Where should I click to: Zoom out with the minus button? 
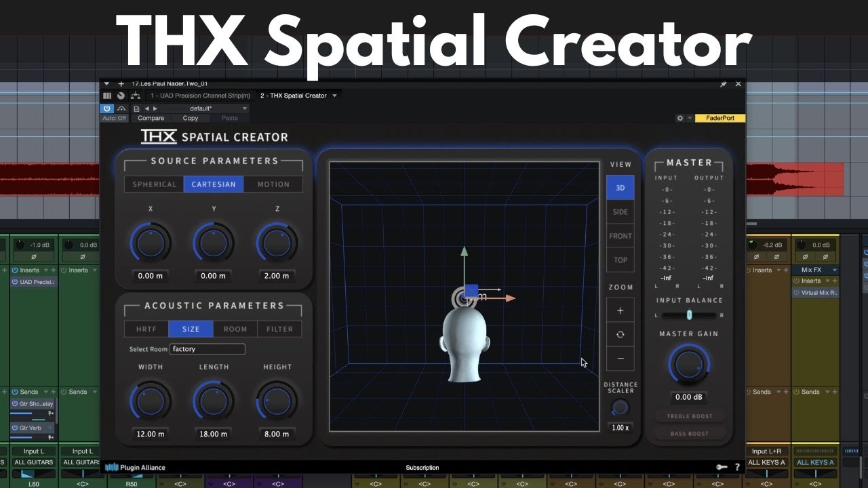coord(620,359)
